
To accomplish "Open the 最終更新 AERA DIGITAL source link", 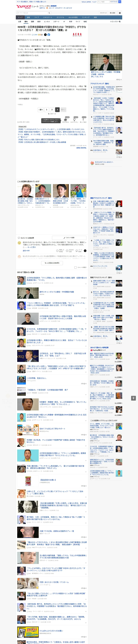I will click(x=81, y=148).
